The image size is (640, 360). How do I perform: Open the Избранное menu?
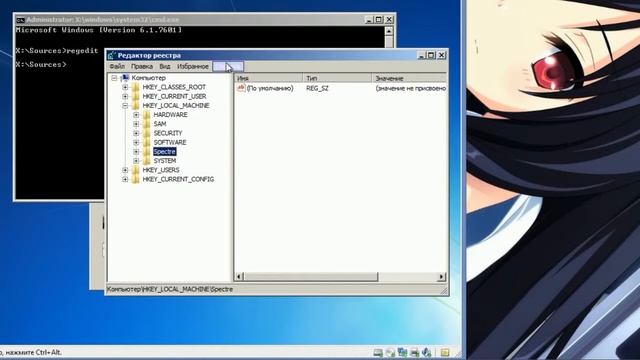193,66
